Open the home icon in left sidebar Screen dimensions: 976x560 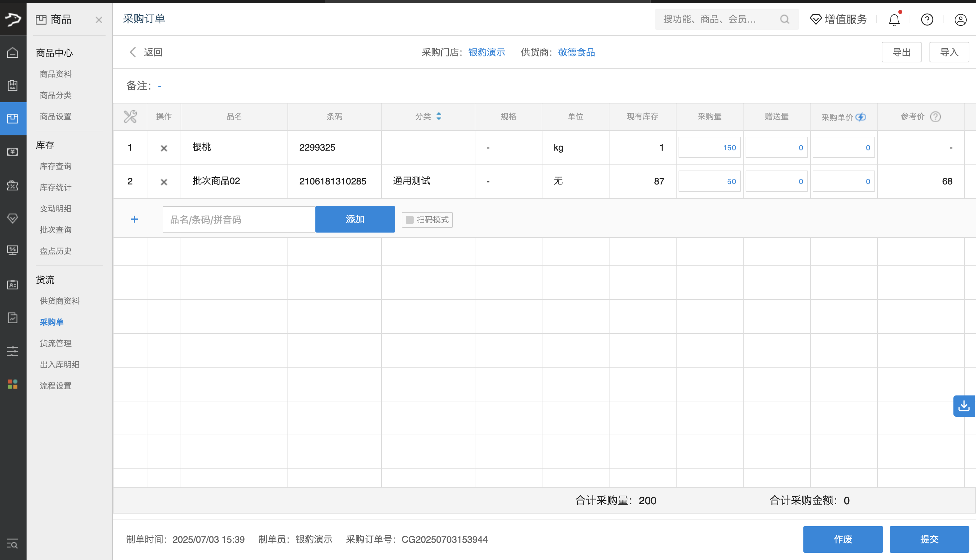tap(13, 52)
